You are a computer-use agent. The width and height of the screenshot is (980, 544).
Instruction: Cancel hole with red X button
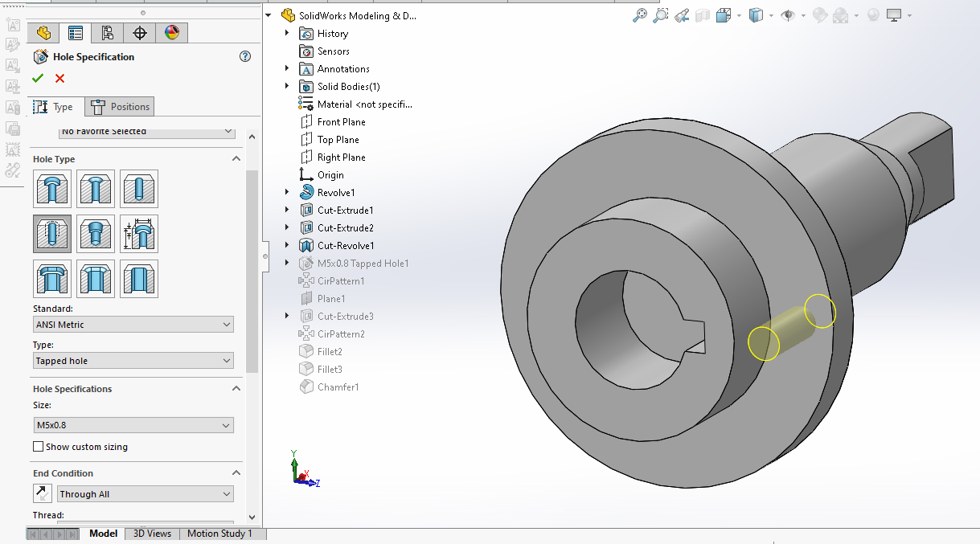(x=59, y=78)
